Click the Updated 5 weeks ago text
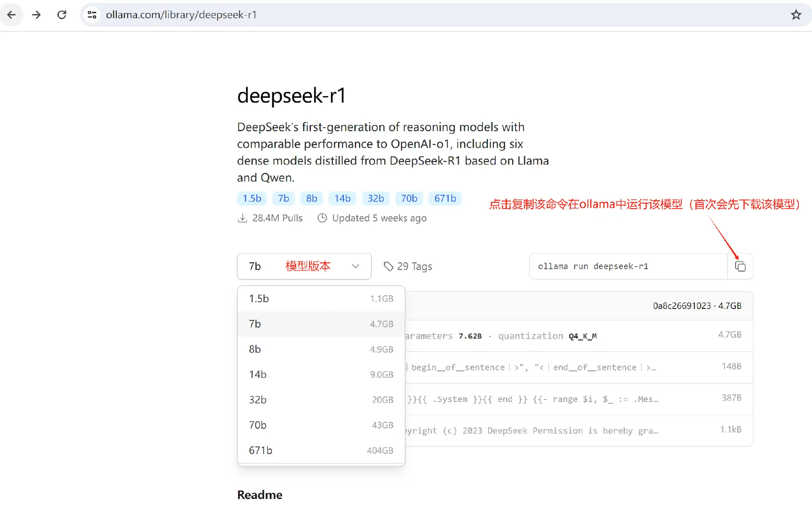 click(x=379, y=218)
